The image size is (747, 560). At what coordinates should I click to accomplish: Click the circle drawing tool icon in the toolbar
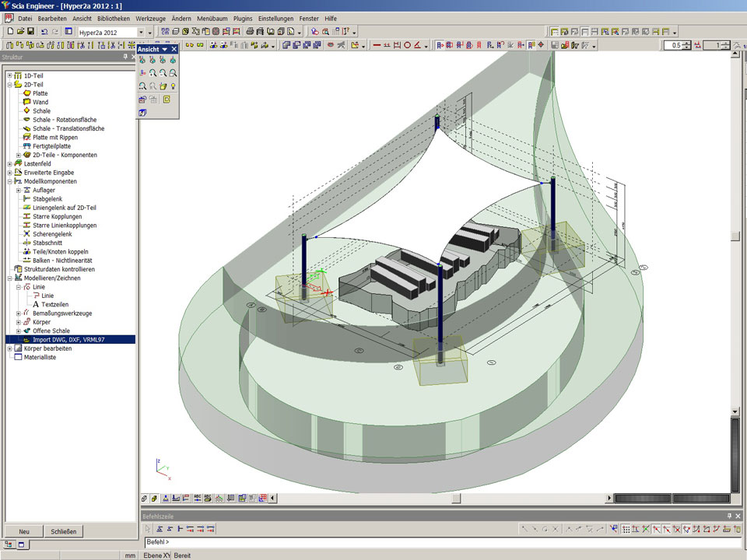pyautogui.click(x=407, y=46)
